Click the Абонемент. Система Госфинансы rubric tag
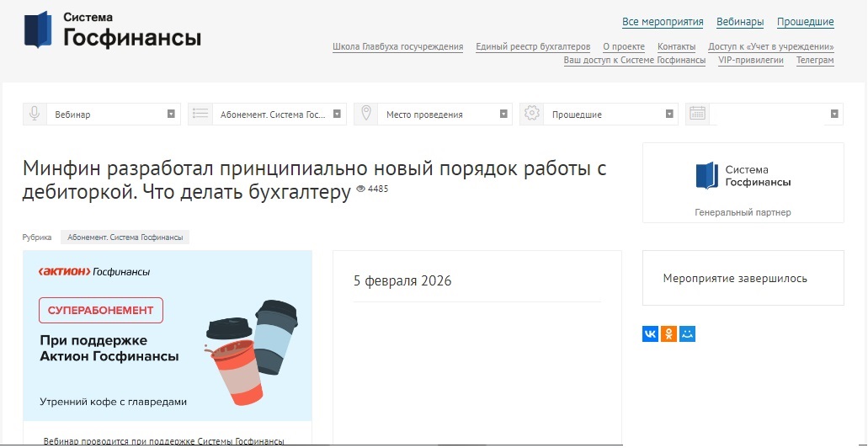This screenshot has height=448, width=868. 125,237
